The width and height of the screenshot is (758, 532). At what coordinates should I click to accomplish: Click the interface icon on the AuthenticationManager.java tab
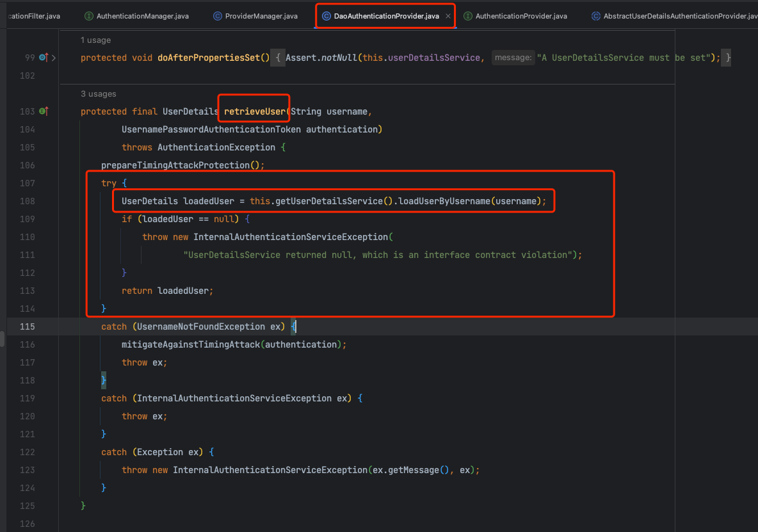point(90,16)
